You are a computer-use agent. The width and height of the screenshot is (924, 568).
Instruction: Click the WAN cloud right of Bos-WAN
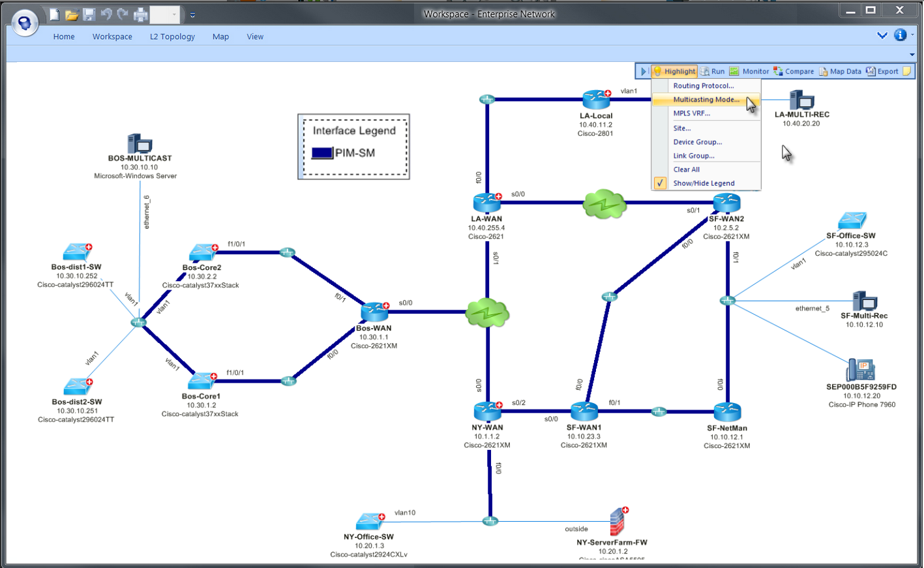click(x=488, y=313)
